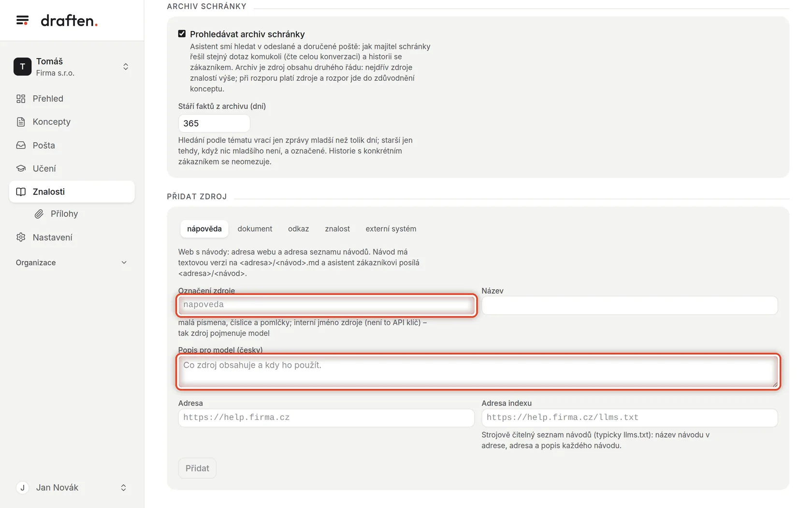
Task: Switch to the odkaz tab
Action: click(x=298, y=229)
